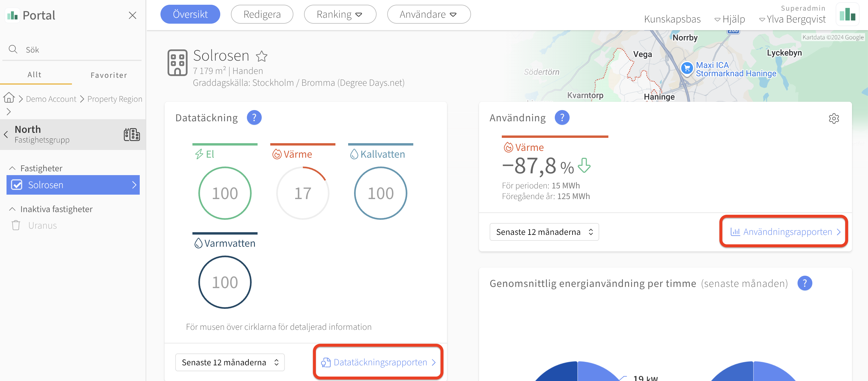Viewport: 868px width, 381px height.
Task: Expand Solrosen row chevron
Action: 134,185
